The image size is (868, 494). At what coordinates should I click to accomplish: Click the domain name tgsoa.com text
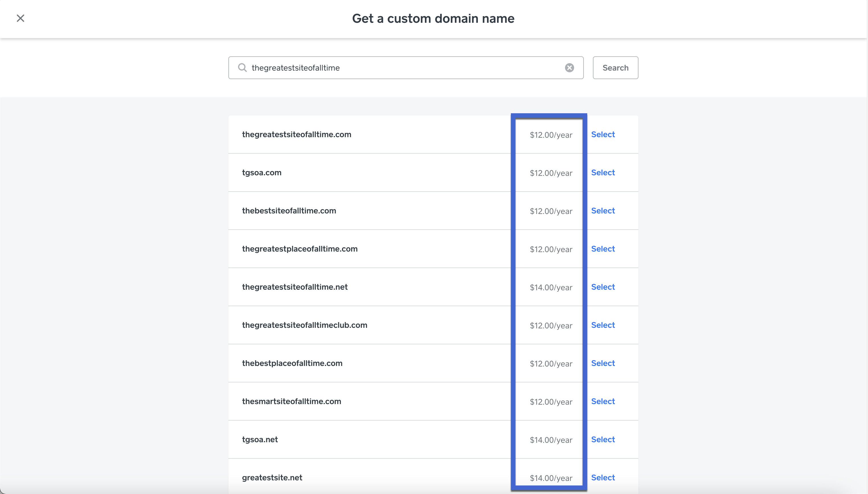(x=261, y=172)
